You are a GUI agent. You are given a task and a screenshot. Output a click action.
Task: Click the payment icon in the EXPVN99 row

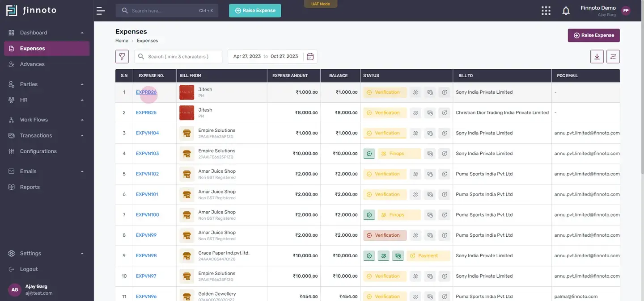point(444,235)
